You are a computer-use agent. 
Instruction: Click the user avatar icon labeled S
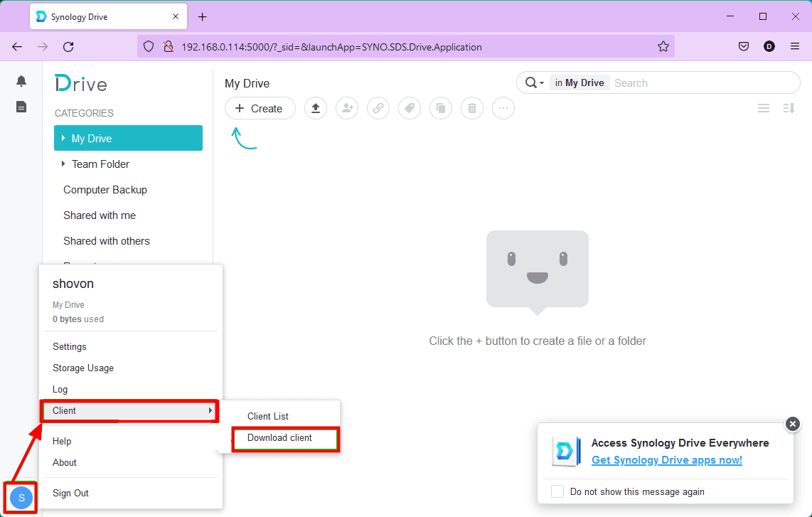pos(21,498)
